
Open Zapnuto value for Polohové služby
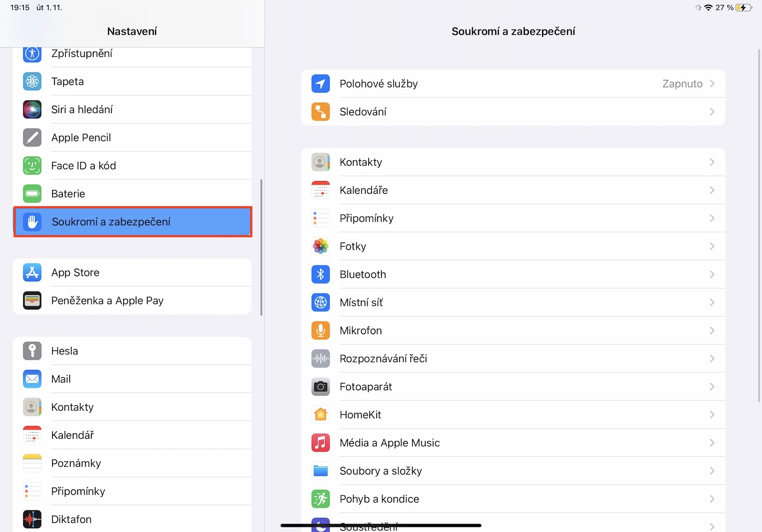click(x=682, y=84)
